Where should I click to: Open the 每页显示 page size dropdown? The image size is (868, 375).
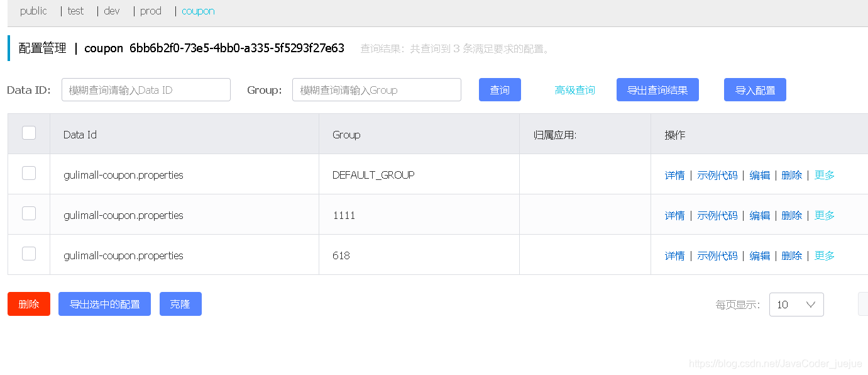tap(796, 305)
